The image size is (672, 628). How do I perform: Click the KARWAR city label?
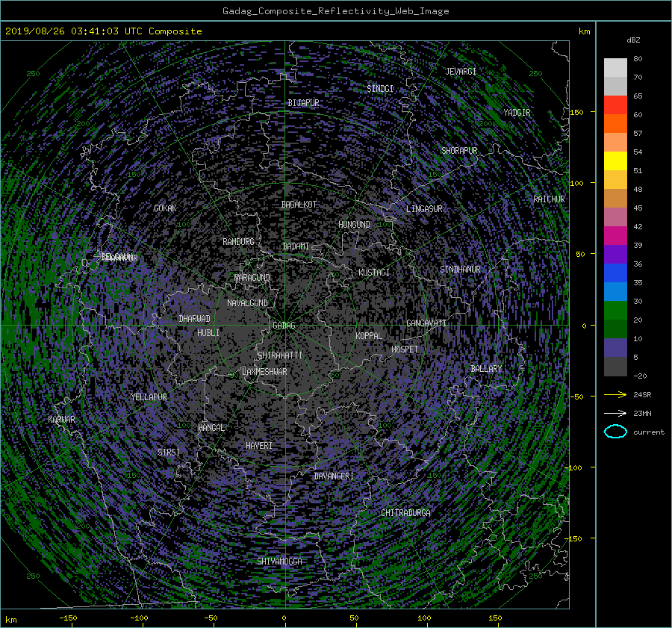point(61,420)
